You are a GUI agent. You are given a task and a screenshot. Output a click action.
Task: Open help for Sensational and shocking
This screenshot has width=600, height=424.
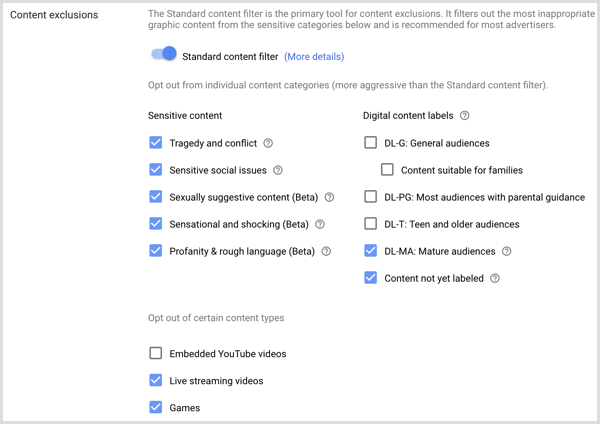[x=320, y=224]
